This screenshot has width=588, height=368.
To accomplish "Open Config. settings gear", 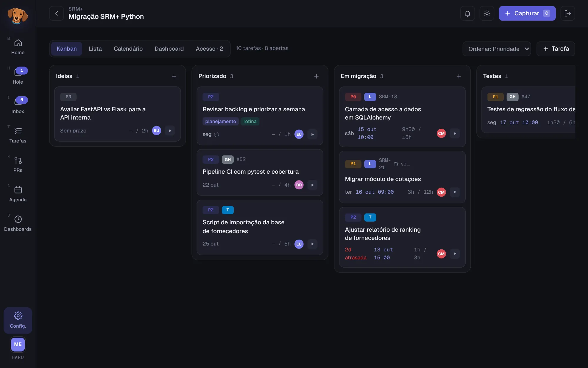I will coord(18,320).
